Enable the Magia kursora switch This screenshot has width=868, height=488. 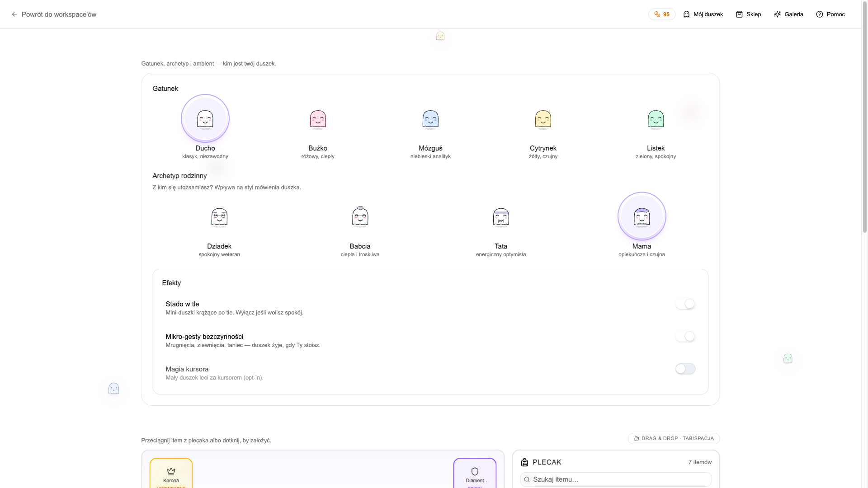coord(685,369)
